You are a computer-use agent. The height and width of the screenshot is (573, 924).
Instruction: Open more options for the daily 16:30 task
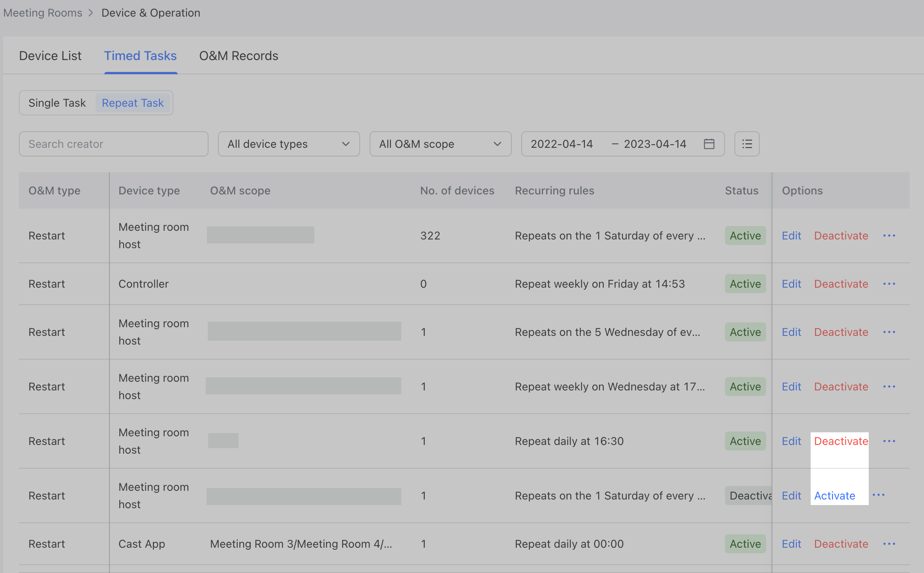click(x=889, y=441)
